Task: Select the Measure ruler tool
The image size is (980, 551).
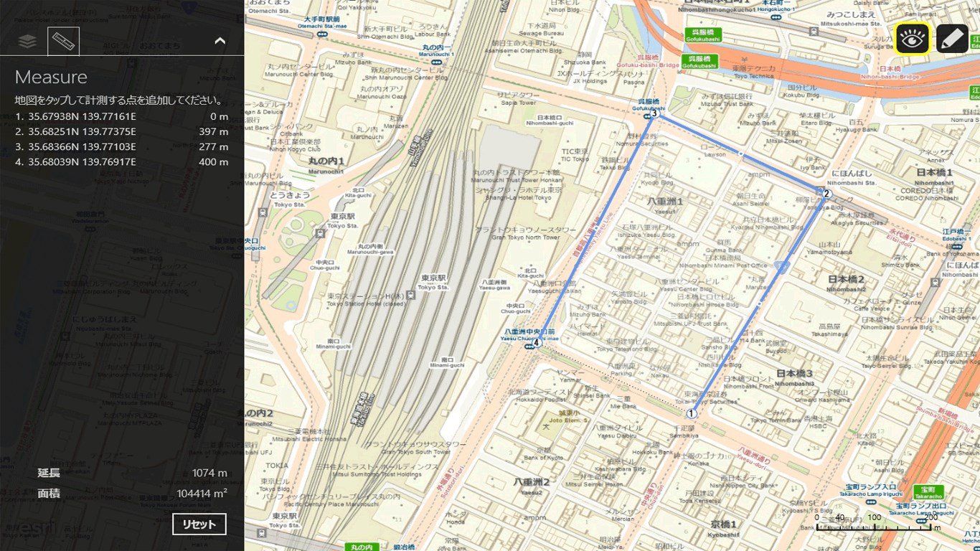Action: 63,42
